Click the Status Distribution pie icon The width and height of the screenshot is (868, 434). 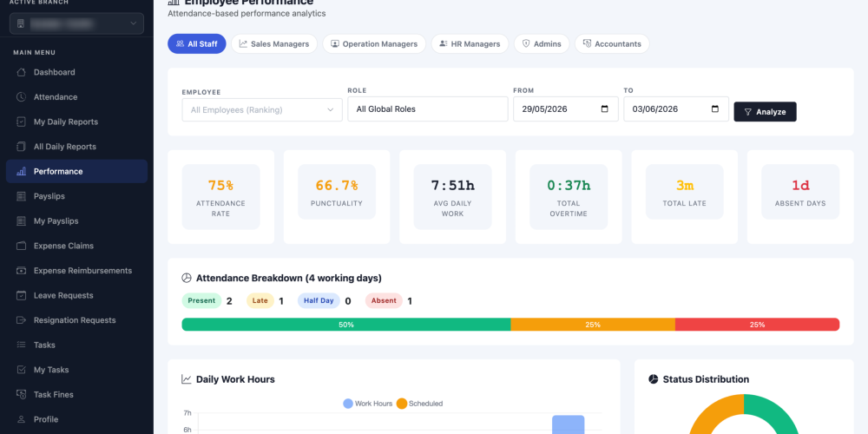pos(654,379)
